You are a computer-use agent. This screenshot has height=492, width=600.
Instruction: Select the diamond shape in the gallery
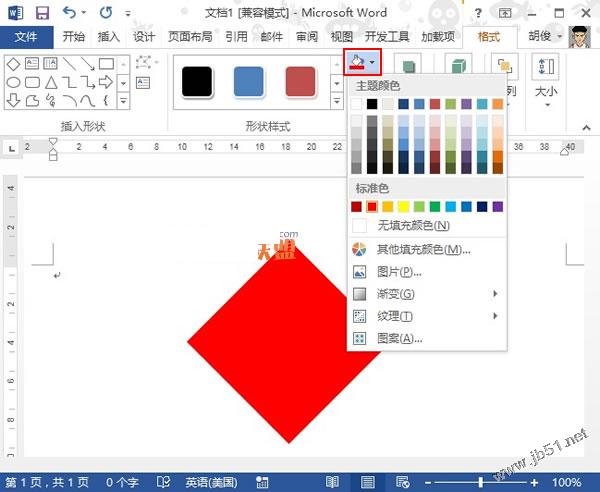(13, 64)
